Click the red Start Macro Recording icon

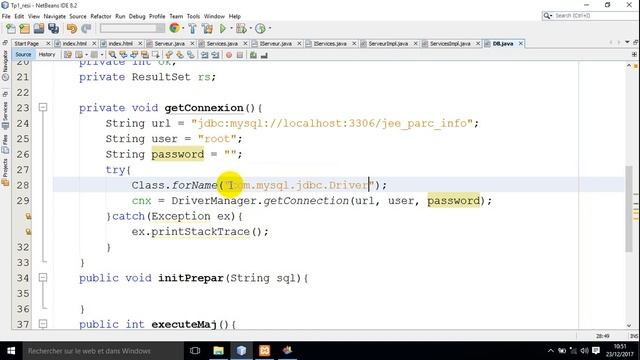coord(229,55)
